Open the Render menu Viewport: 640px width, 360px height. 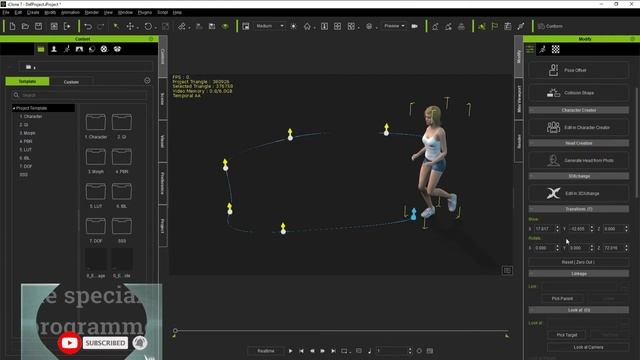pos(91,12)
